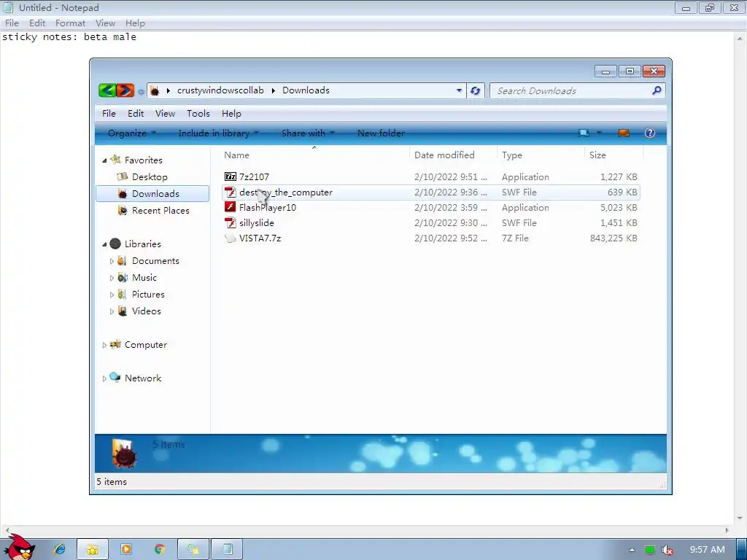
Task: Open the Share with dropdown
Action: [x=308, y=133]
